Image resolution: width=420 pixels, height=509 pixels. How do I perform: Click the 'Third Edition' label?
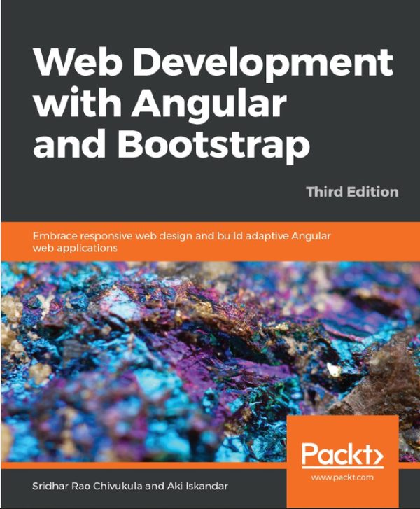tap(354, 192)
